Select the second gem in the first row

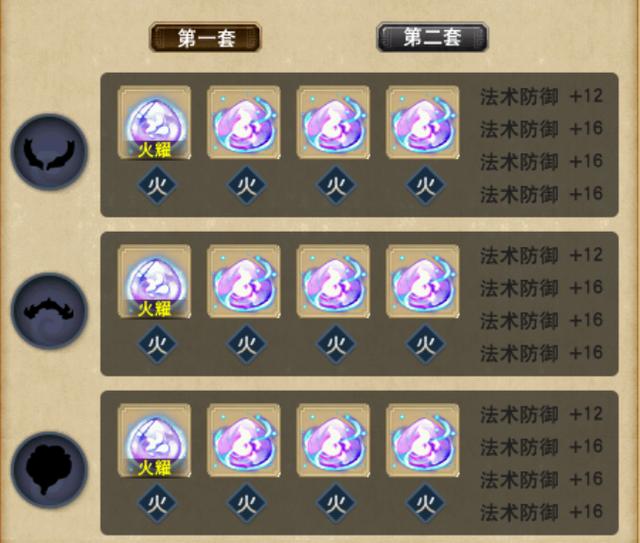click(244, 122)
